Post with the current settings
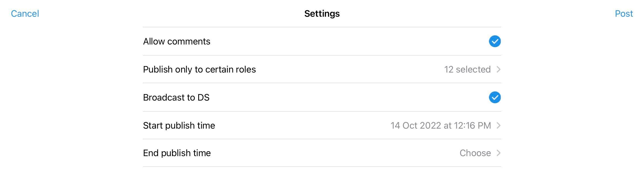 pyautogui.click(x=624, y=13)
